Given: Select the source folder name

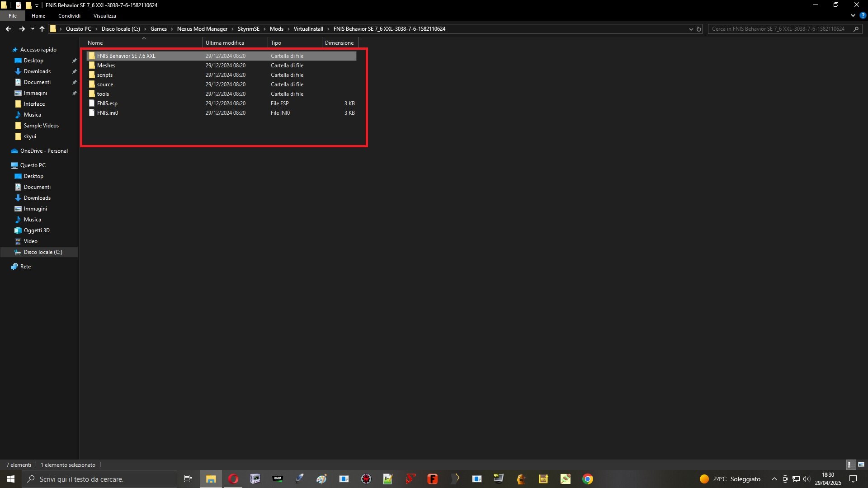Looking at the screenshot, I should coord(105,84).
